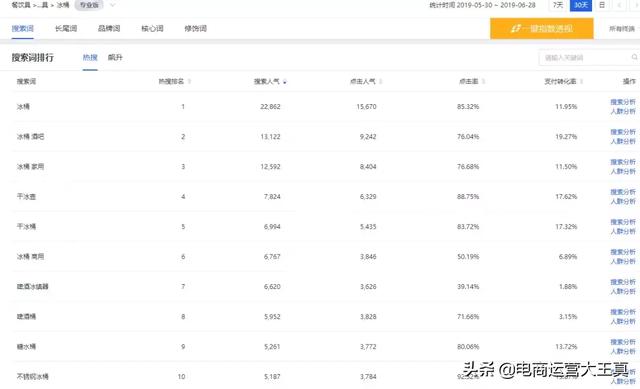Switch to the 核心词 tab

pyautogui.click(x=152, y=29)
